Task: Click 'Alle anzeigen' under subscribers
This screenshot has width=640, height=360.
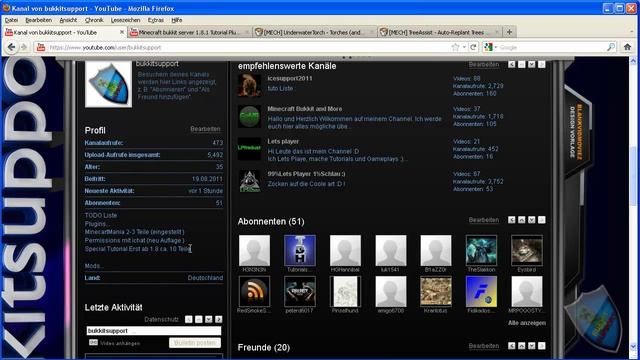Action: 527,323
